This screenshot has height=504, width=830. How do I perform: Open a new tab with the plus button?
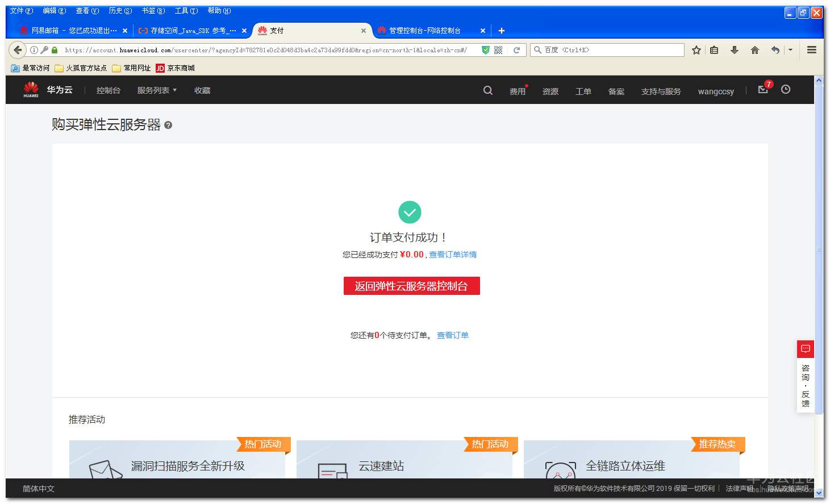[502, 31]
